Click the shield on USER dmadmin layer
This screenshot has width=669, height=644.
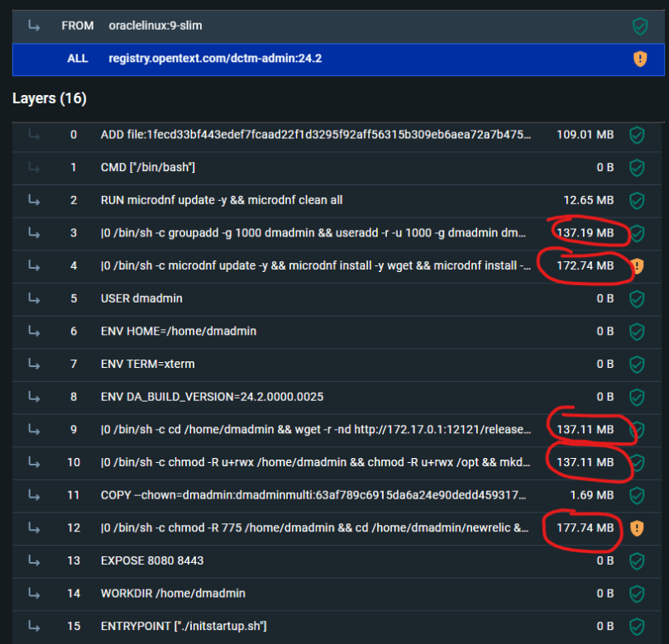637,299
